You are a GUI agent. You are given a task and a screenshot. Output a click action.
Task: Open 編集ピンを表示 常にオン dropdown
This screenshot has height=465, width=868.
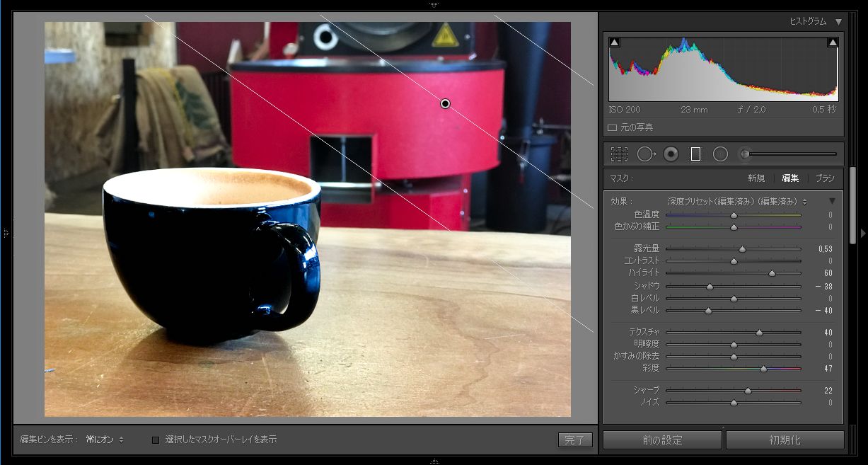(x=105, y=440)
